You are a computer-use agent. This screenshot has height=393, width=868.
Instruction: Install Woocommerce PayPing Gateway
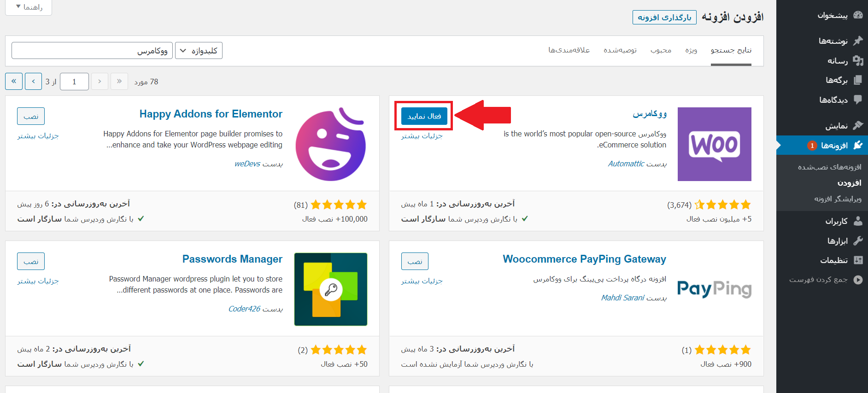pyautogui.click(x=415, y=261)
